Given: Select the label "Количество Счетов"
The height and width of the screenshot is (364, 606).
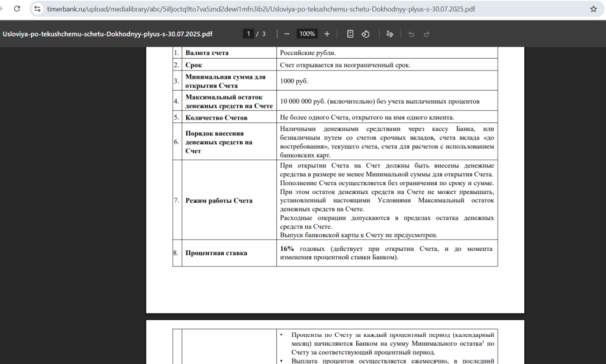Looking at the screenshot, I should click(x=216, y=117).
